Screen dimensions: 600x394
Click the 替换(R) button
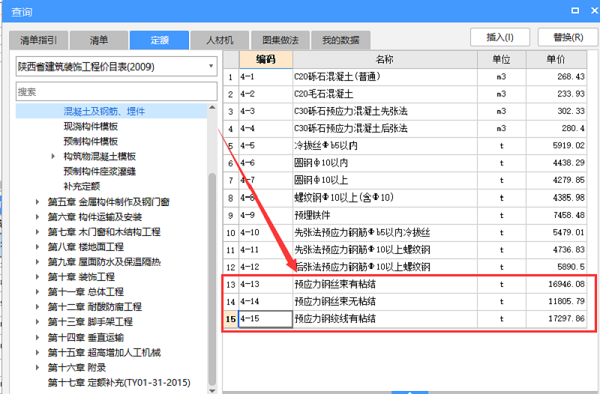coord(568,37)
